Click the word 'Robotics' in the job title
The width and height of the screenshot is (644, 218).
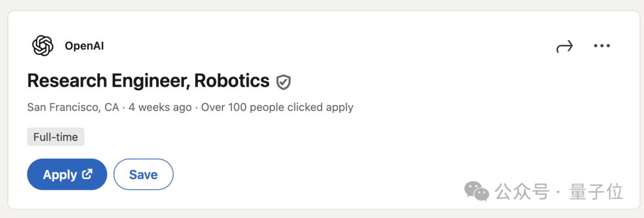(x=232, y=81)
